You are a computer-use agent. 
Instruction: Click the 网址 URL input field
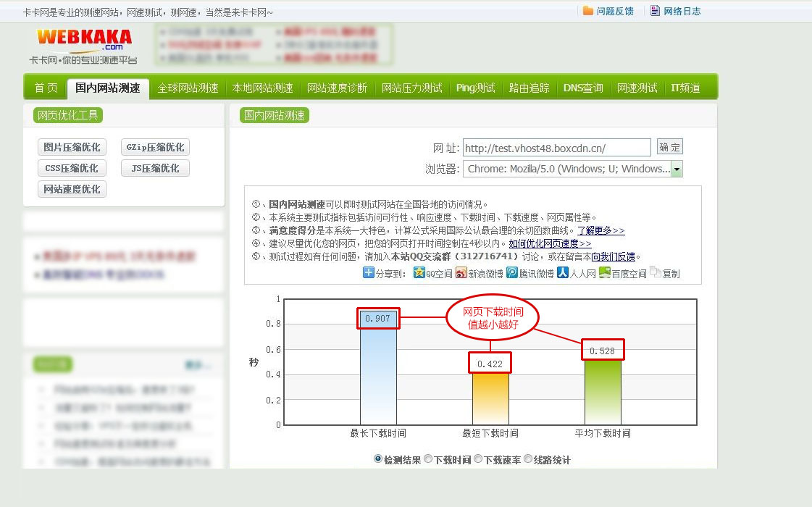click(x=557, y=148)
